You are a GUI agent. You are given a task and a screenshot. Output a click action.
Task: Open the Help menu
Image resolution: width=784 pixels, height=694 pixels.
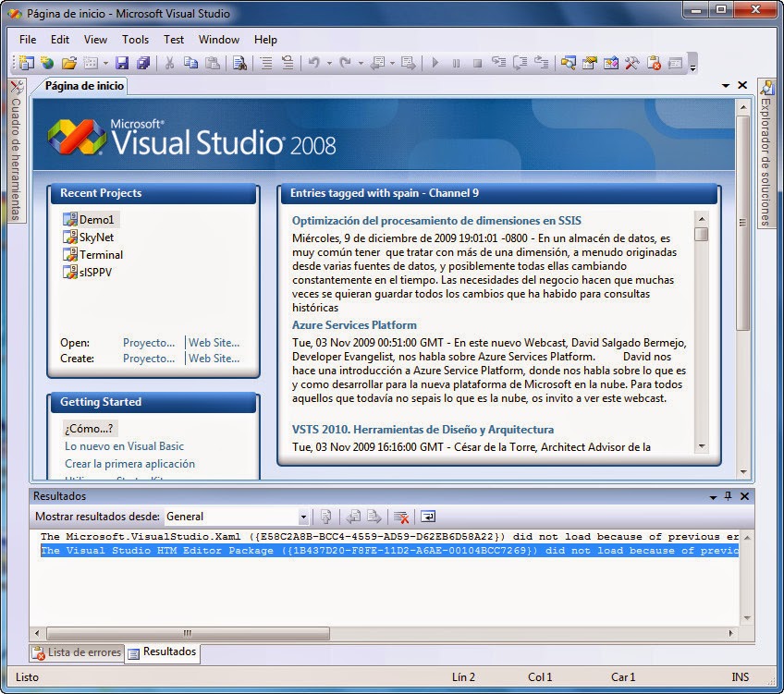pyautogui.click(x=265, y=40)
